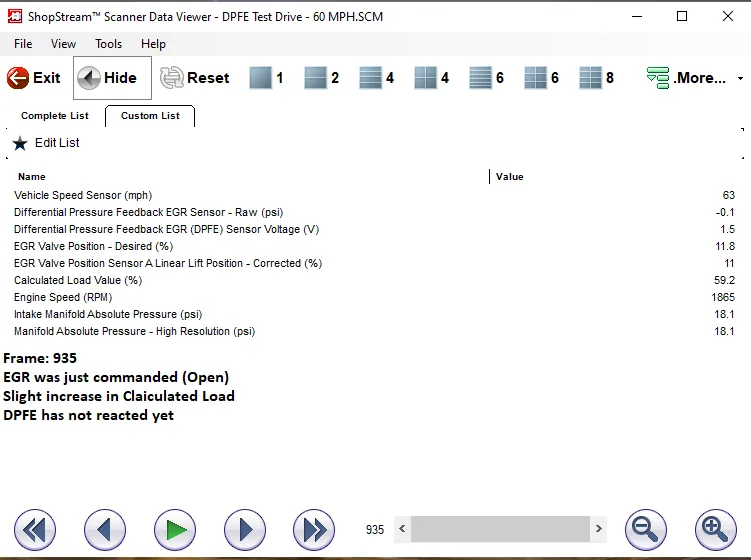Open the View menu
This screenshot has width=751, height=560.
click(63, 44)
